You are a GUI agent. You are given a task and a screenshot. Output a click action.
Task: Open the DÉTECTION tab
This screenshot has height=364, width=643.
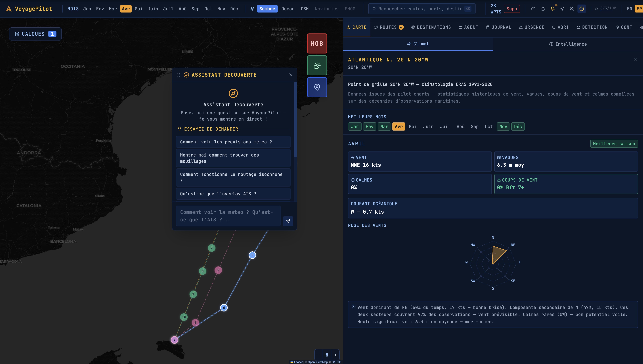(x=592, y=27)
